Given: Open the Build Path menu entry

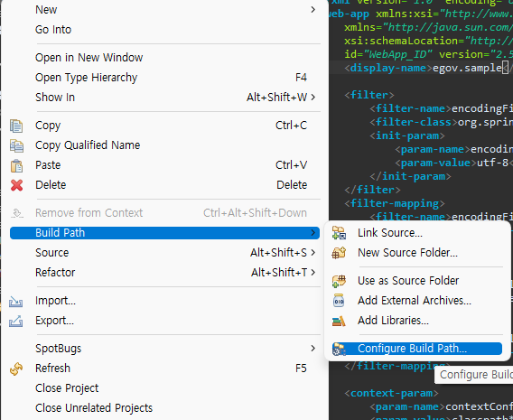Looking at the screenshot, I should (164, 233).
